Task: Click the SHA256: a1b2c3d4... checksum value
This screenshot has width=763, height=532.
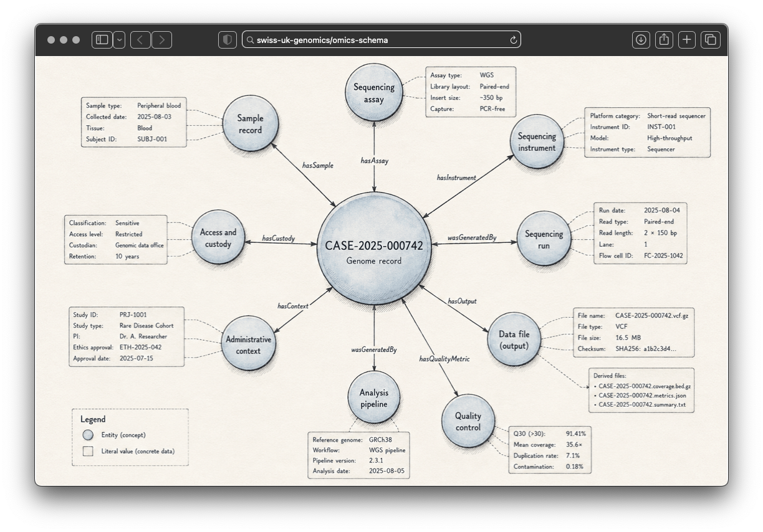Action: (645, 349)
